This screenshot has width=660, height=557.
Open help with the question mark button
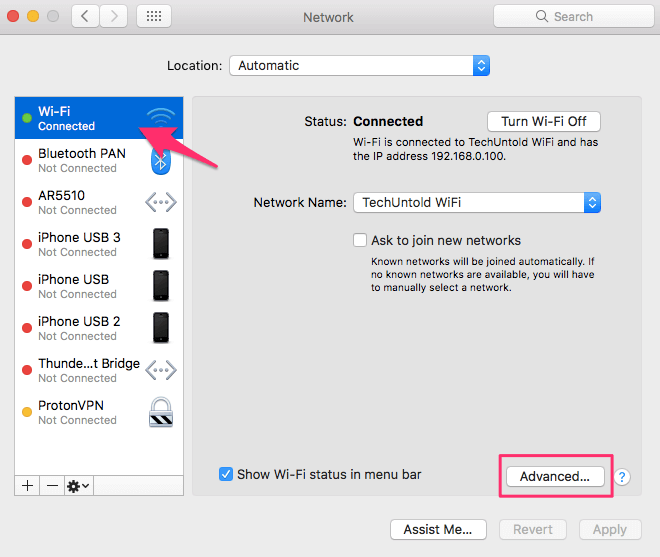pyautogui.click(x=622, y=477)
